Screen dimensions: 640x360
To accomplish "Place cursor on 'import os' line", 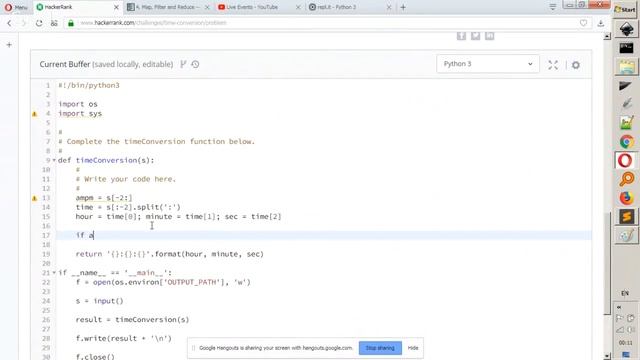I will click(x=78, y=104).
